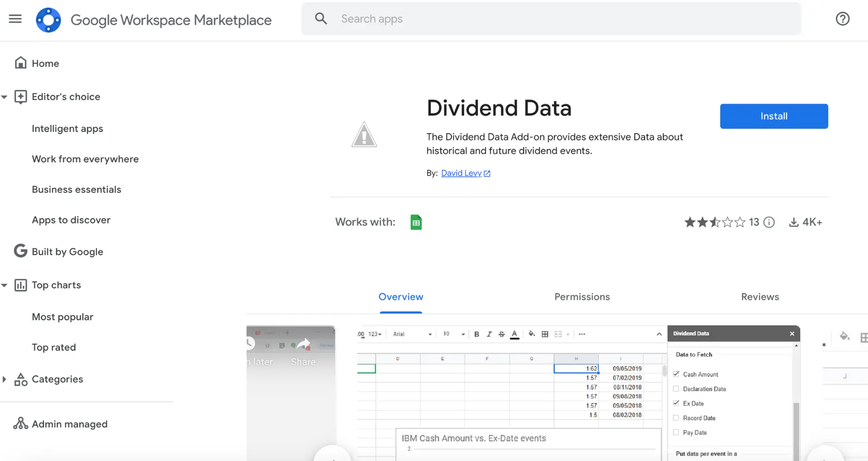The height and width of the screenshot is (461, 868).
Task: Click the Built by Google G icon
Action: tap(20, 251)
